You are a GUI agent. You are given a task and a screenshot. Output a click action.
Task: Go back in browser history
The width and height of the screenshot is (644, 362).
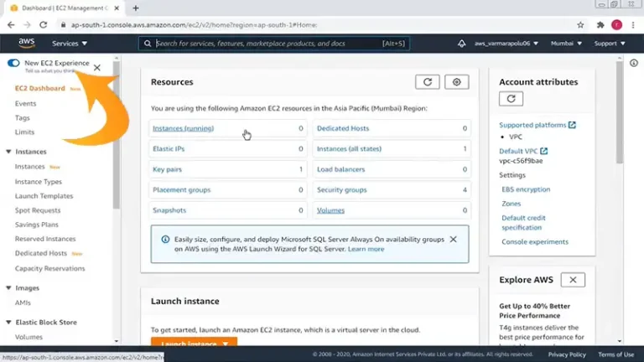tap(11, 25)
